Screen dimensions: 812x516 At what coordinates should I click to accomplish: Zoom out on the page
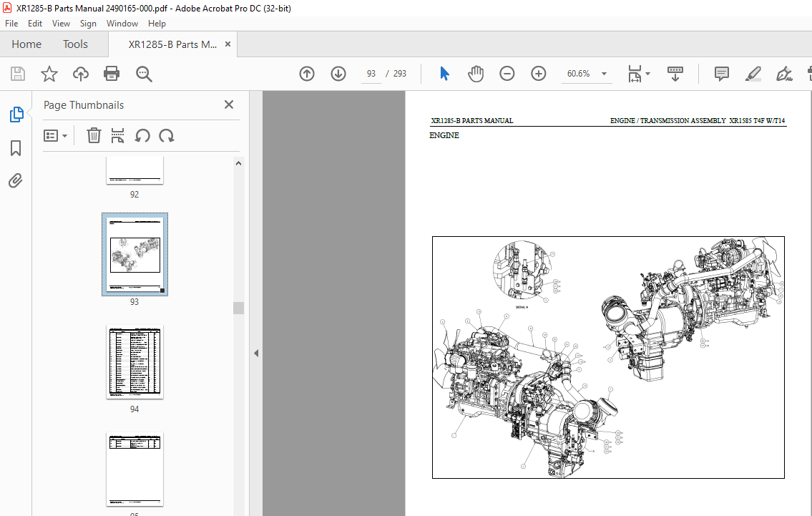507,73
